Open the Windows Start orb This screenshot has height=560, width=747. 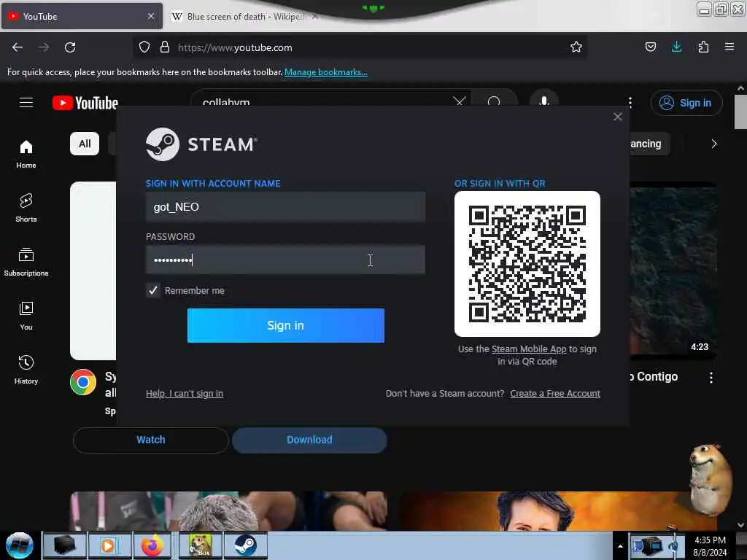point(20,545)
